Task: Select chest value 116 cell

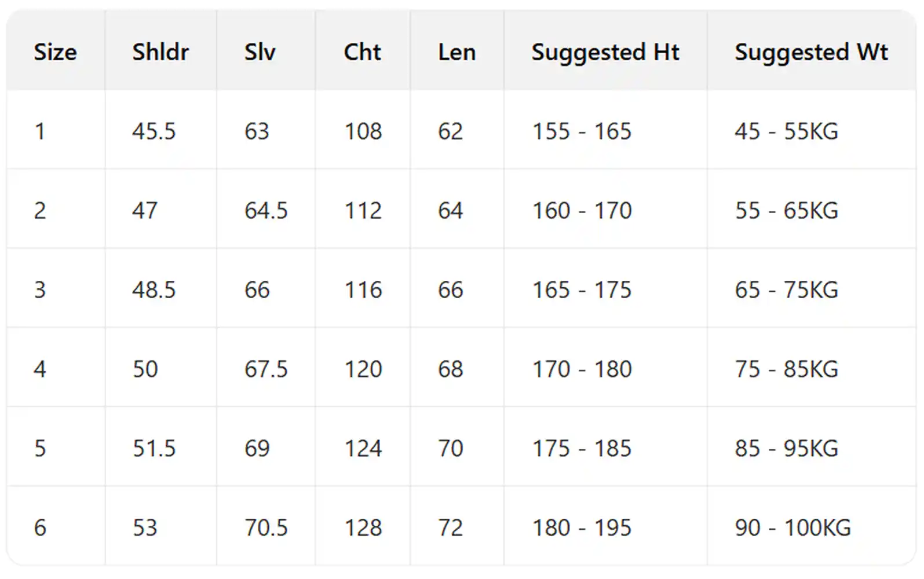Action: point(363,290)
